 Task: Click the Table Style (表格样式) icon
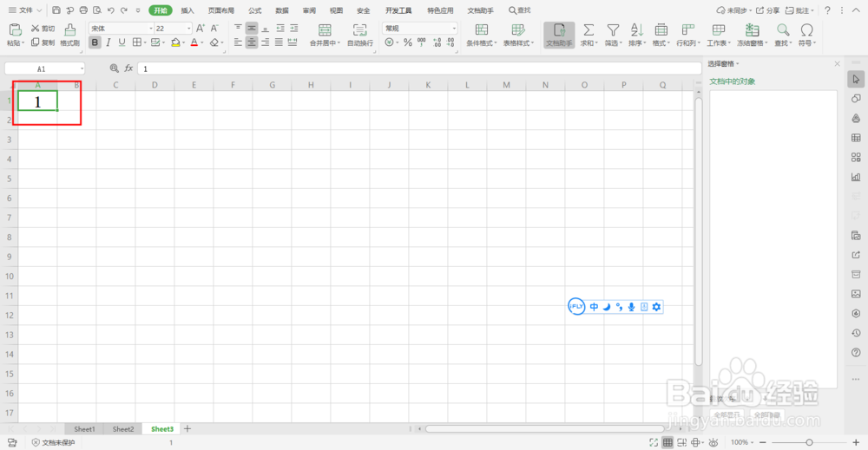[518, 29]
